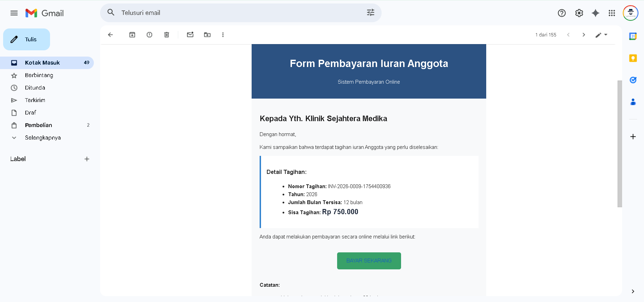The width and height of the screenshot is (644, 302).
Task: Click the Move to folder icon
Action: 207,35
